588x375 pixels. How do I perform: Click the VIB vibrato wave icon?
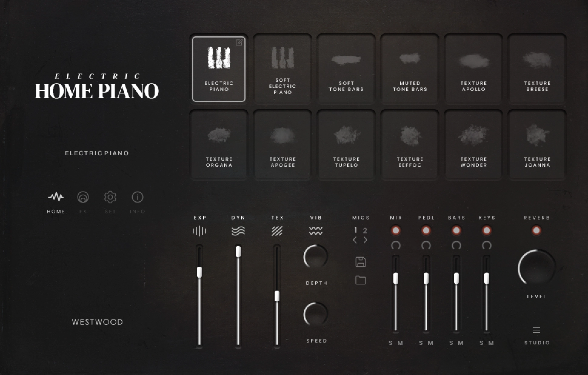[316, 231]
